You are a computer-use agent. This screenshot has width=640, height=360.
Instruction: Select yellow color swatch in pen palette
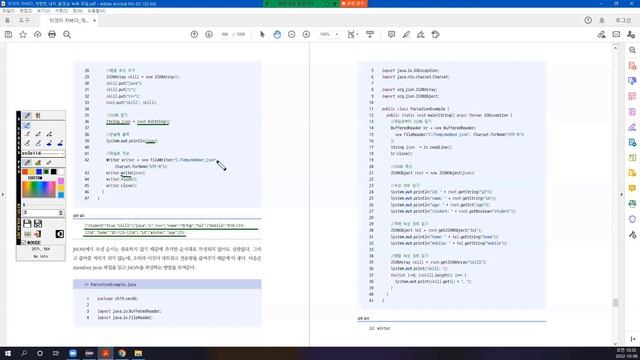coord(32,172)
